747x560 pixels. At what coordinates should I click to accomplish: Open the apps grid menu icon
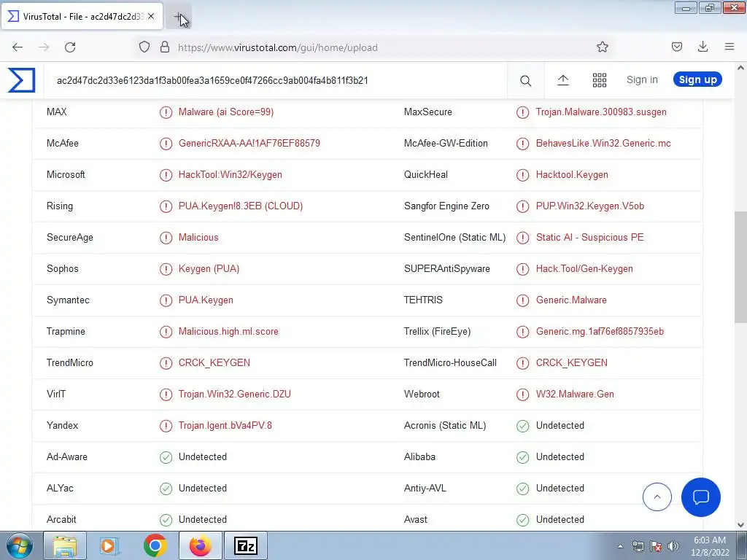pyautogui.click(x=600, y=80)
